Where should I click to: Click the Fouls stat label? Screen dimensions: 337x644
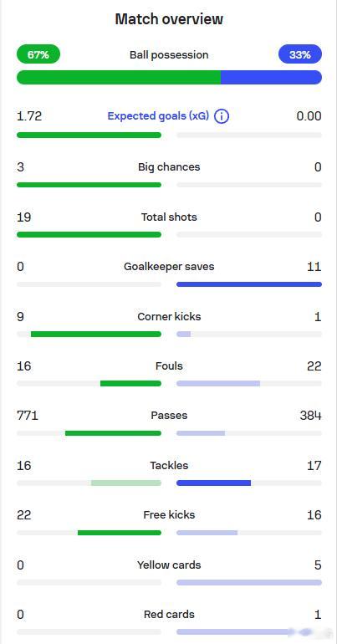(169, 365)
